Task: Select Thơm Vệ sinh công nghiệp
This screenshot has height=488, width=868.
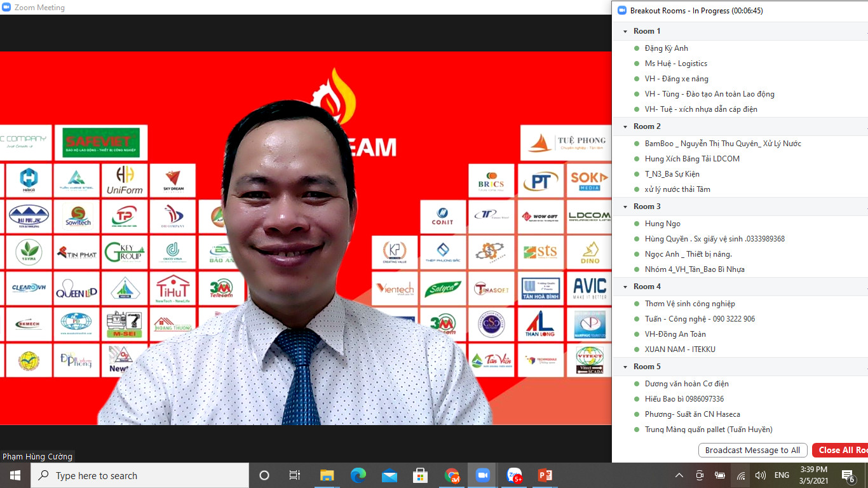Action: pyautogui.click(x=690, y=304)
